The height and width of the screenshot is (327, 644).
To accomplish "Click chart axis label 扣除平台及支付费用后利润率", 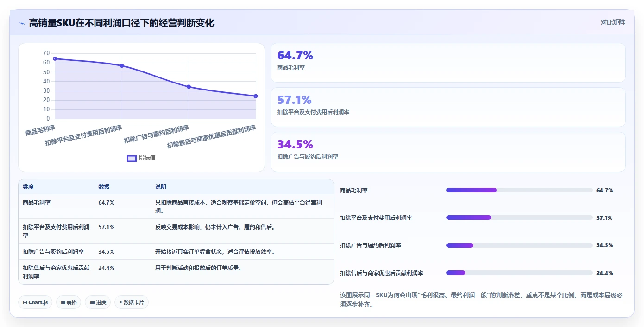I will 84,135.
